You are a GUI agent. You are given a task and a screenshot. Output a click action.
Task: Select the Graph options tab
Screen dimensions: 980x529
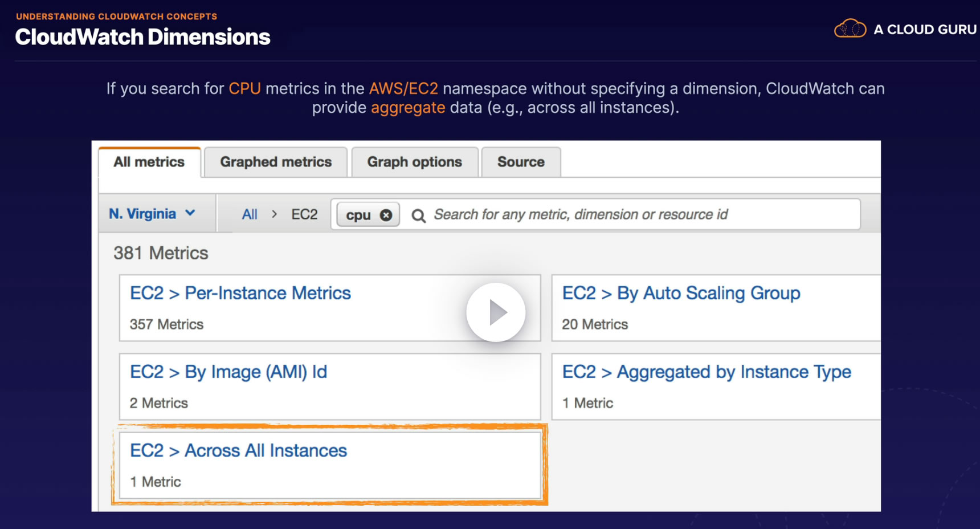414,162
